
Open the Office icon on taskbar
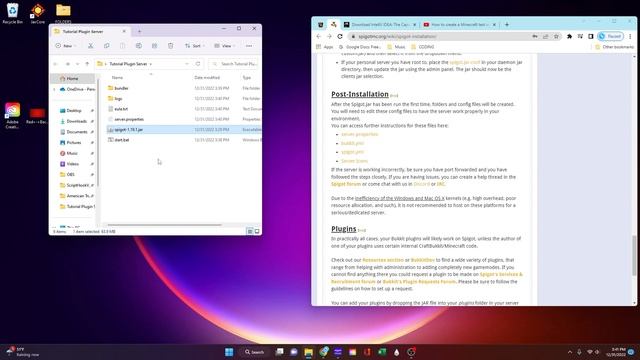click(x=367, y=352)
